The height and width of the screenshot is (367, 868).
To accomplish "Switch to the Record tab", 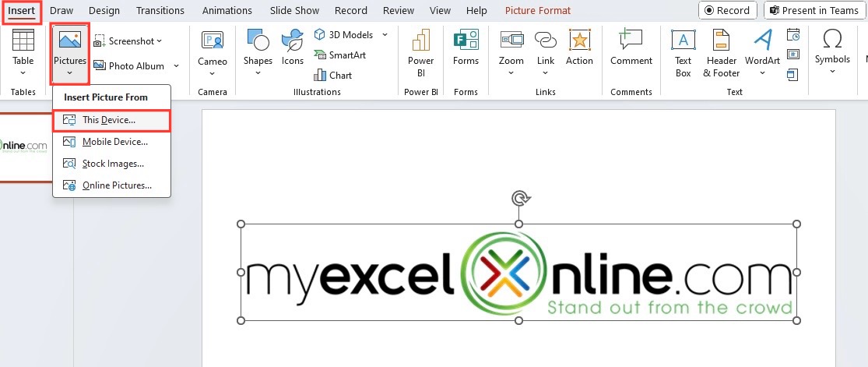I will (351, 11).
